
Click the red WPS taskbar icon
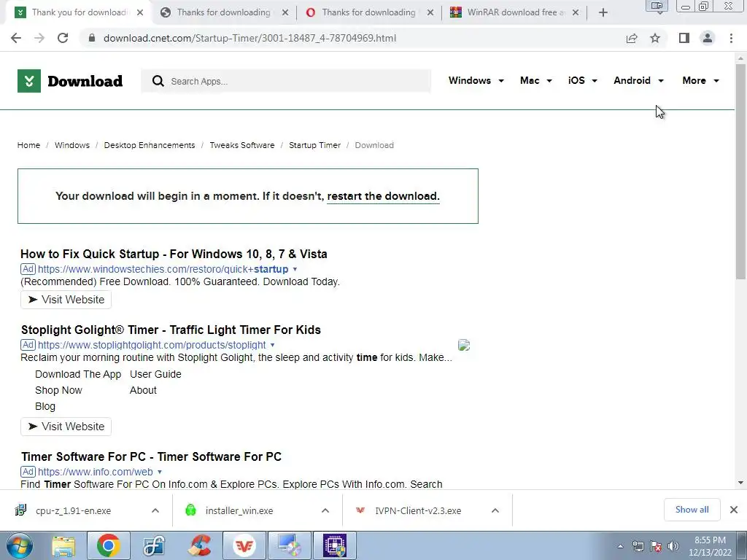coord(244,545)
